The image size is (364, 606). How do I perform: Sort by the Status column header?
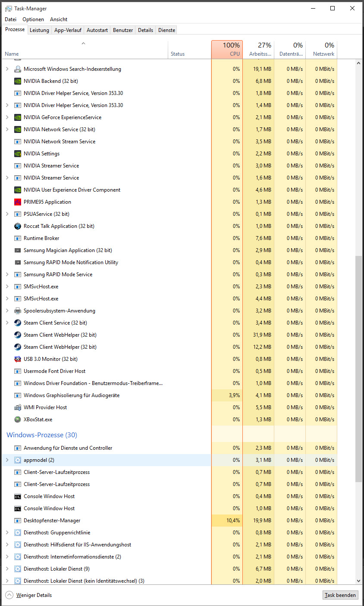click(x=190, y=50)
